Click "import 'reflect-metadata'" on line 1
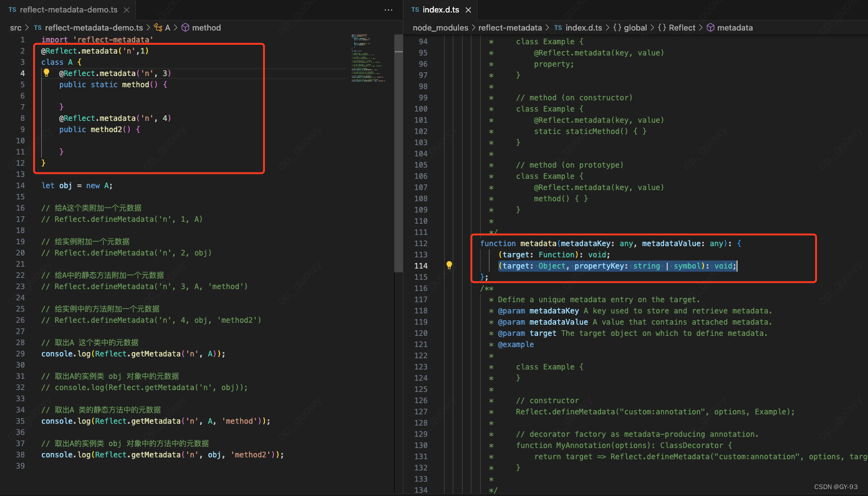Image resolution: width=868 pixels, height=496 pixels. point(97,39)
